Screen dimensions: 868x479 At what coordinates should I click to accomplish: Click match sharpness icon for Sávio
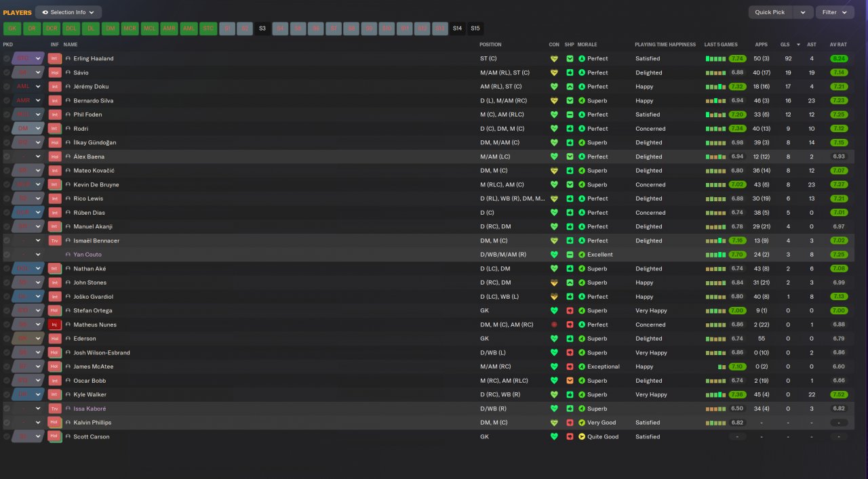(570, 72)
